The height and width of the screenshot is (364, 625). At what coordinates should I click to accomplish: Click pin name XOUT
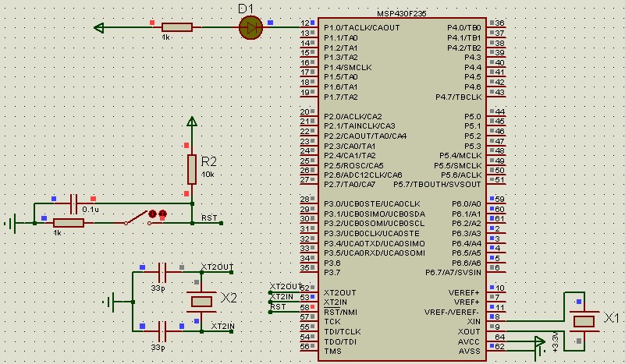click(469, 332)
